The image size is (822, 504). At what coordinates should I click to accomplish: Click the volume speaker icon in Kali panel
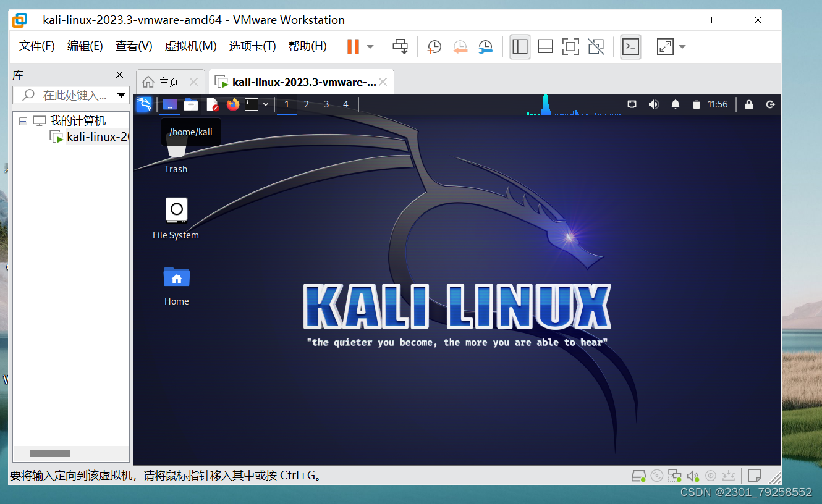(654, 104)
